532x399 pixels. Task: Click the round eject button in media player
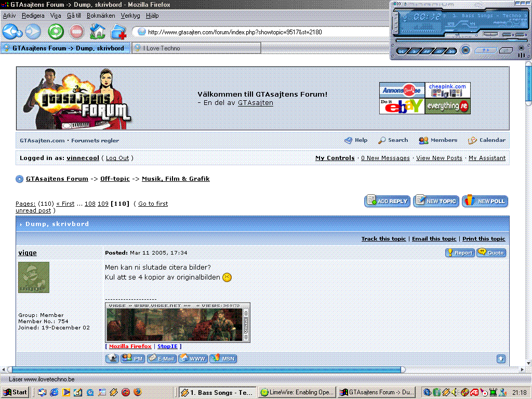(465, 50)
